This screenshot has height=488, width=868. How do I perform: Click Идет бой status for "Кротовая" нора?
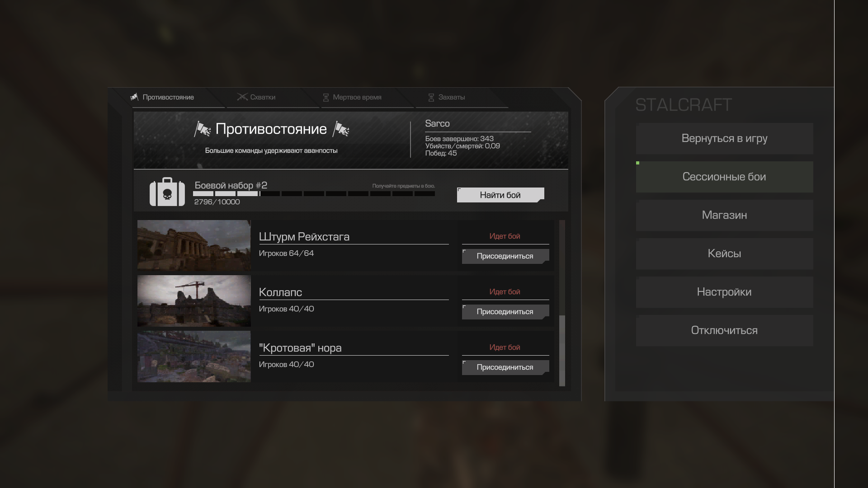505,347
